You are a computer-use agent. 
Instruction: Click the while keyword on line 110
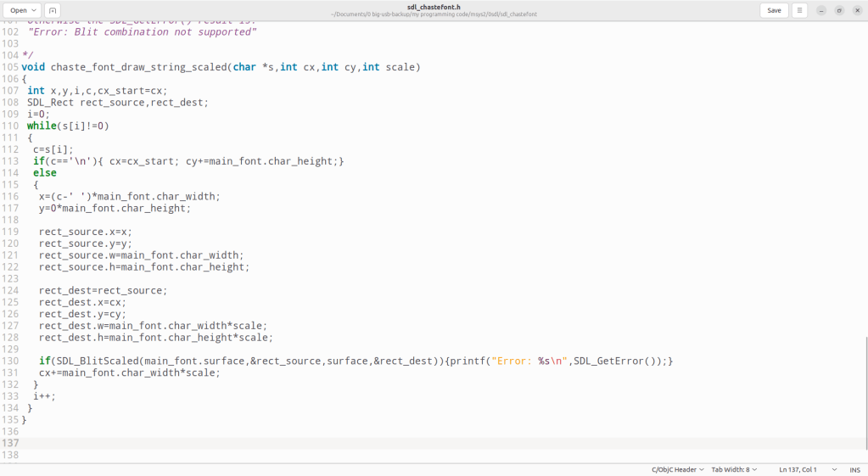click(x=42, y=126)
